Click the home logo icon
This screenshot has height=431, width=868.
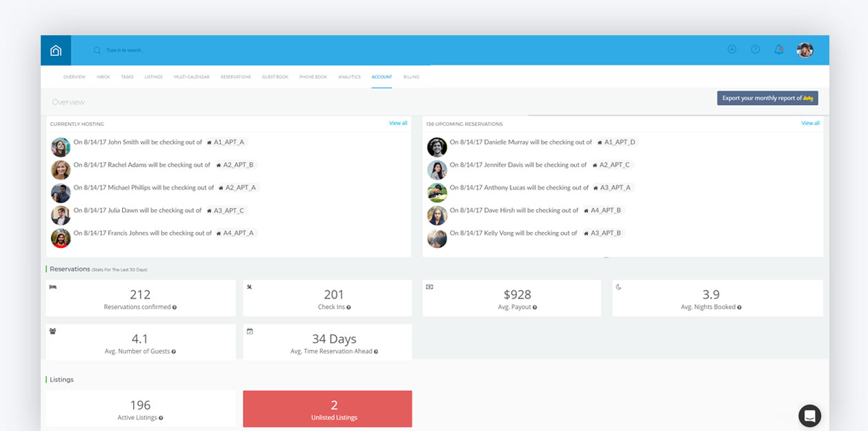55,50
